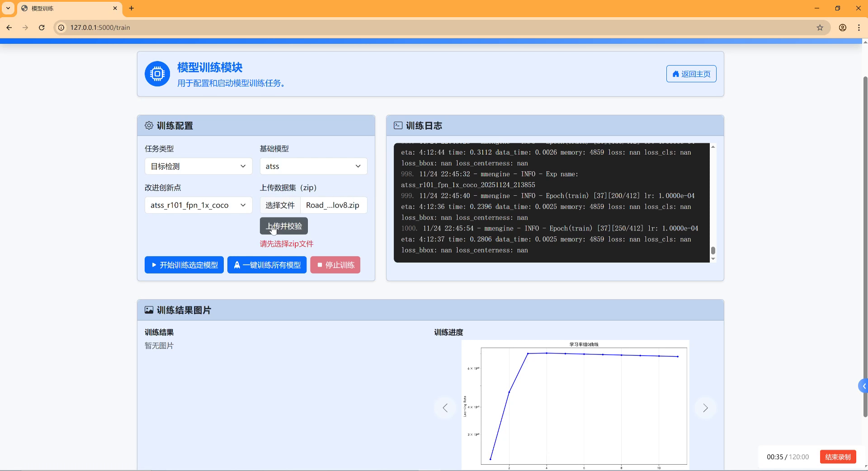
Task: Click the blue side panel expand arrow
Action: 863,386
